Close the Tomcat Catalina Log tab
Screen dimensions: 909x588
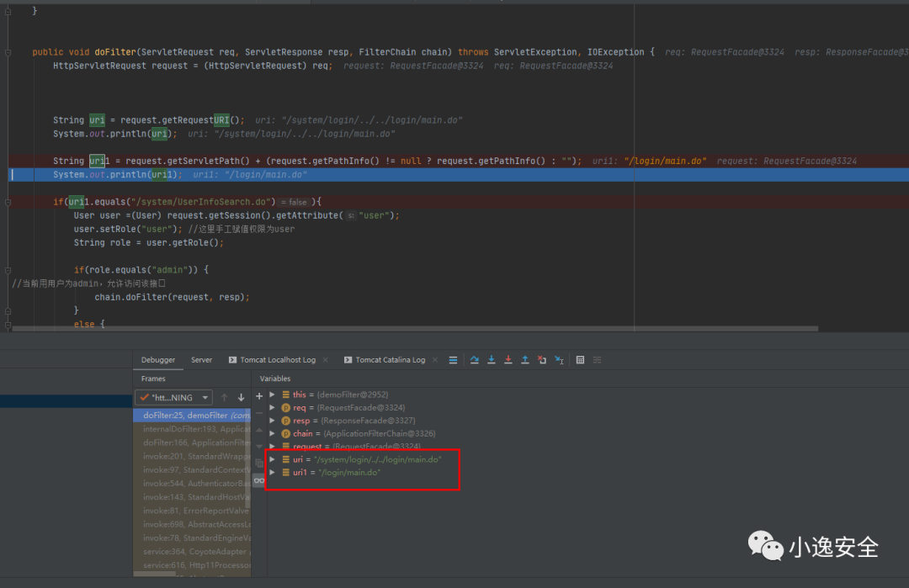tap(435, 360)
